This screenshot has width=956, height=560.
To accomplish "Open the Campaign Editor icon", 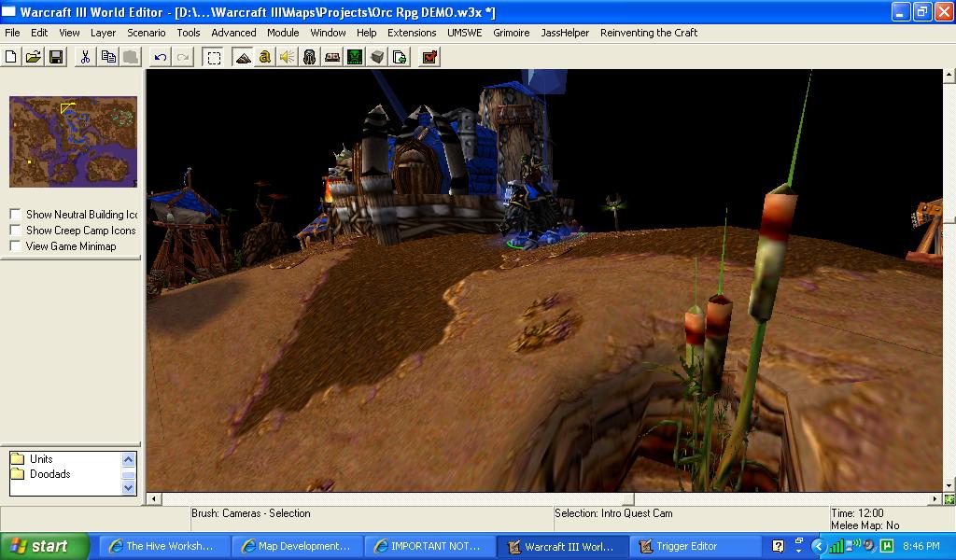I will (x=331, y=57).
